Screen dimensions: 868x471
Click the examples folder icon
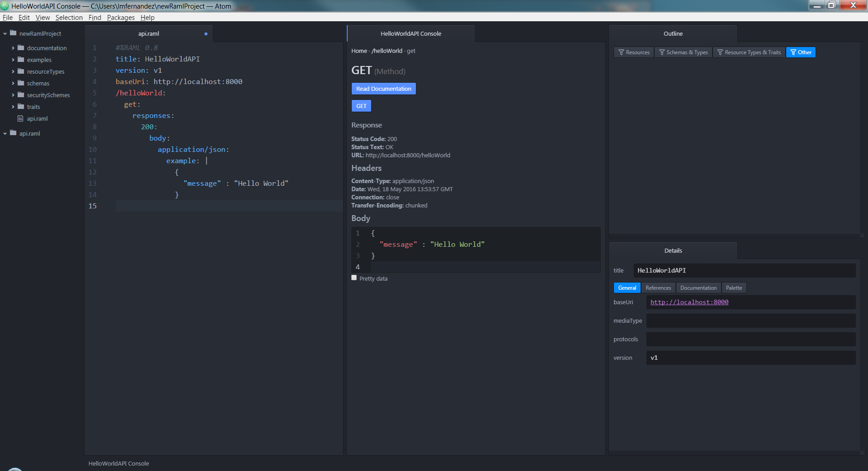pyautogui.click(x=21, y=59)
